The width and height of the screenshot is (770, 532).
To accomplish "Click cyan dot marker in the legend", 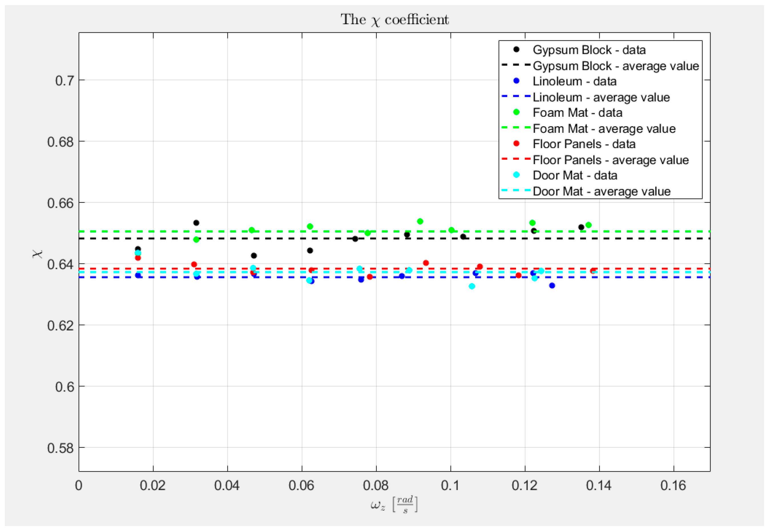I will pyautogui.click(x=516, y=175).
